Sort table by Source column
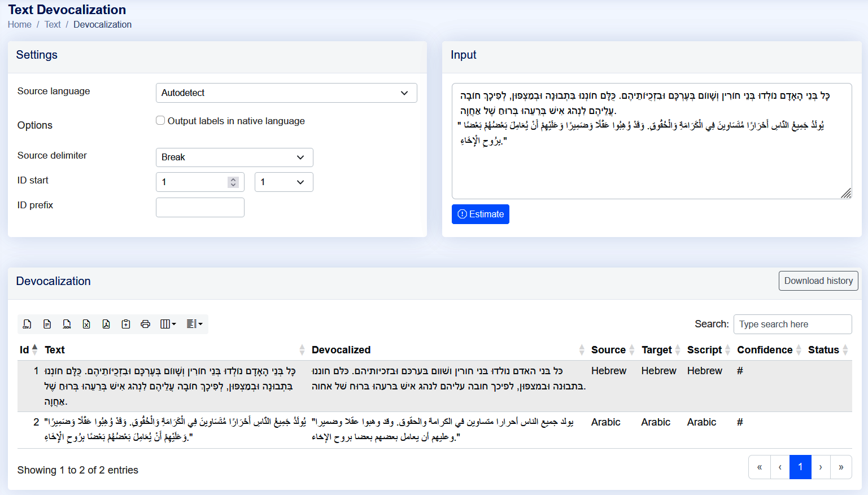This screenshot has width=868, height=495. 613,350
